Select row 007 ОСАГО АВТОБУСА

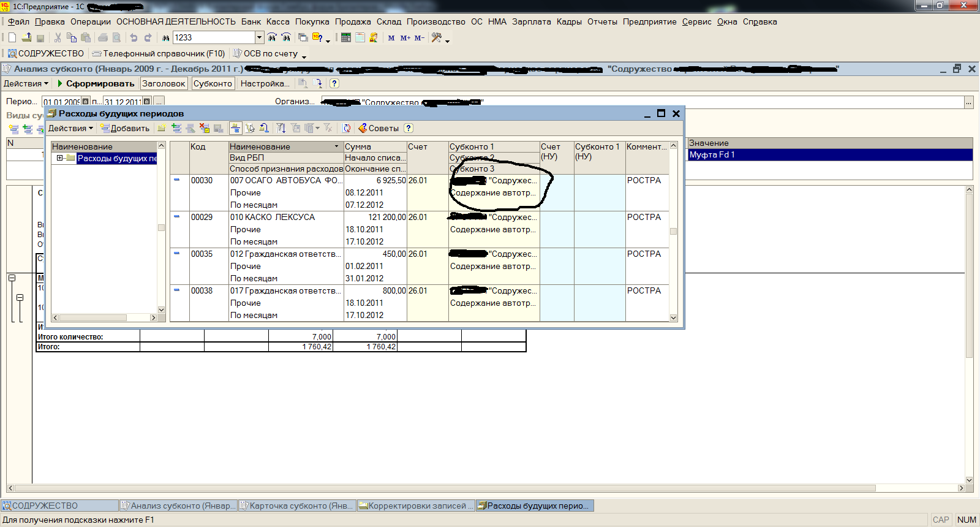(420, 192)
